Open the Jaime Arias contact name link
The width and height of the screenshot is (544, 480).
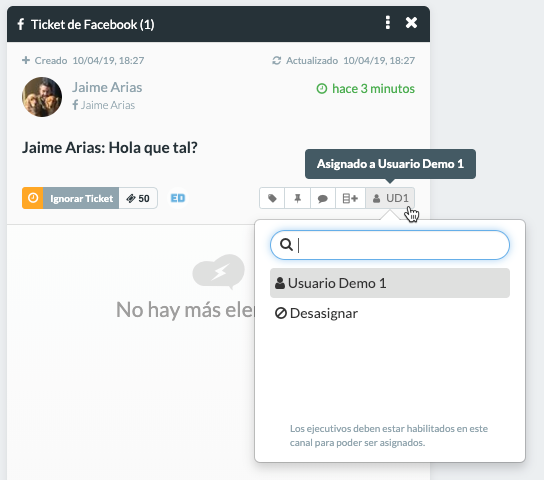tap(107, 87)
